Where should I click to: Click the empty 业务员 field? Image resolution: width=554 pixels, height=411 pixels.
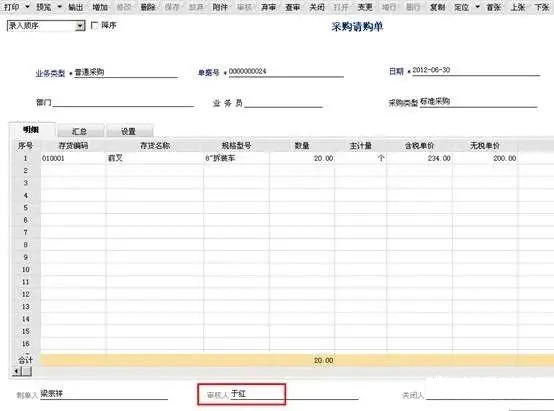click(283, 103)
